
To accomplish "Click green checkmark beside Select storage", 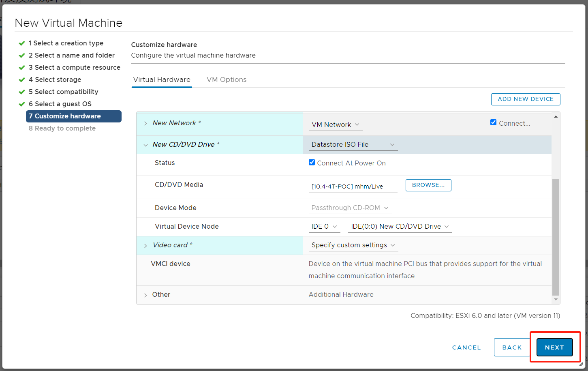I will pos(22,80).
